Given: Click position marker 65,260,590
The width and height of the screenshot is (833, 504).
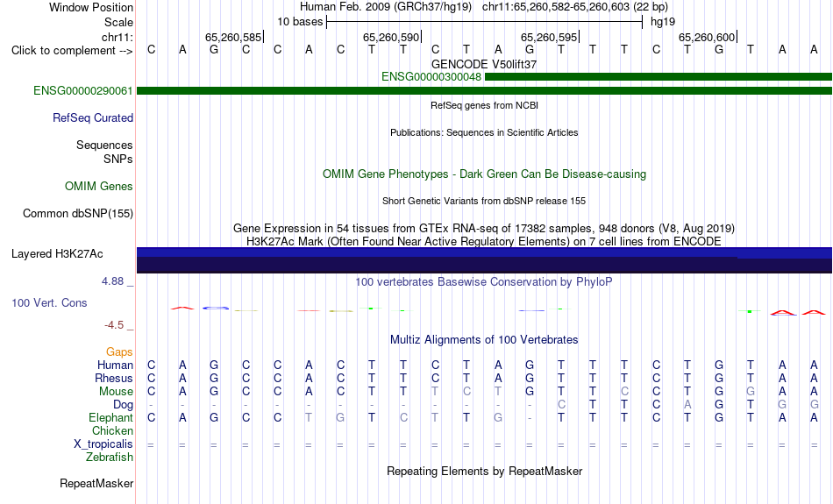Looking at the screenshot, I should pyautogui.click(x=392, y=37).
